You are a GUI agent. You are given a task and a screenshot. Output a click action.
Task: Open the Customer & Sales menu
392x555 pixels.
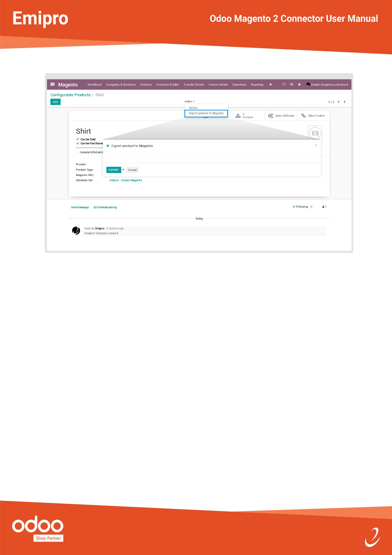click(x=168, y=85)
